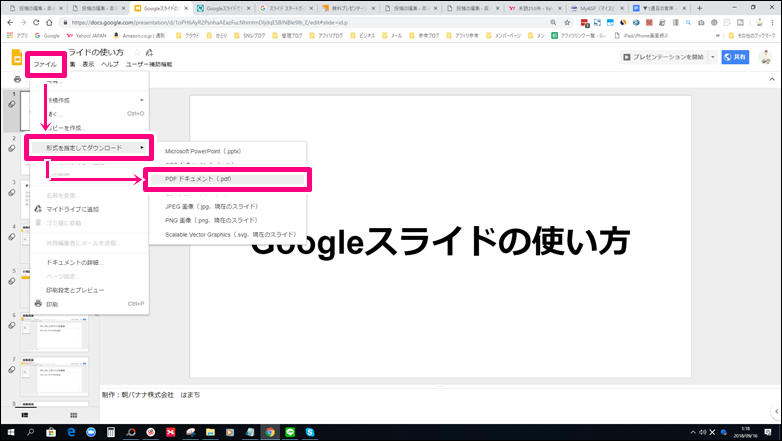Start presentation with プレゼンテーションを開始 button

coord(663,57)
